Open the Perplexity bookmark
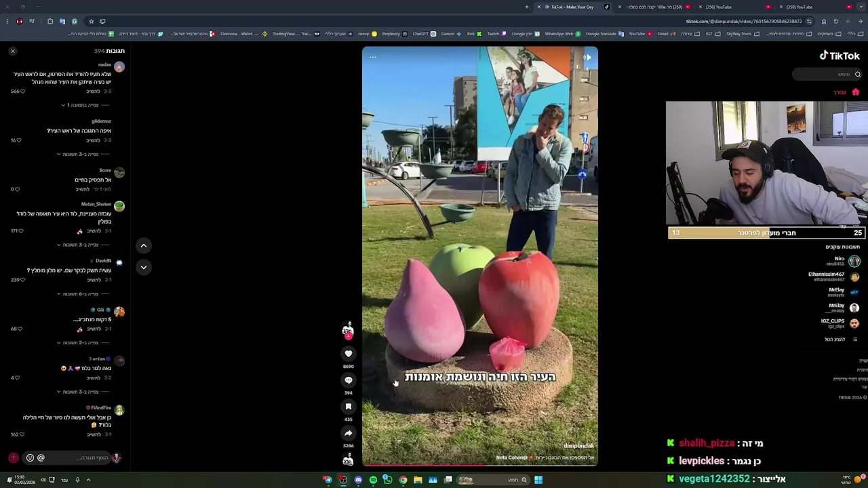 click(393, 33)
